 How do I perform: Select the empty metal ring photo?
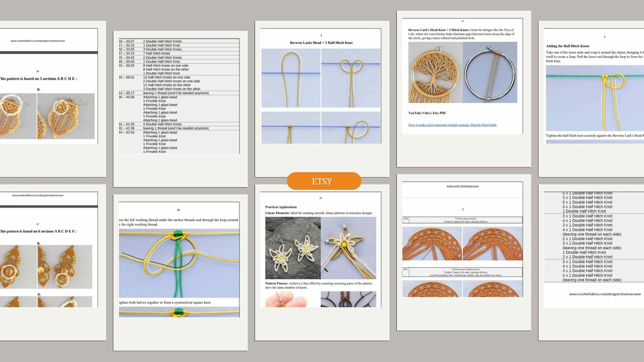click(x=490, y=73)
